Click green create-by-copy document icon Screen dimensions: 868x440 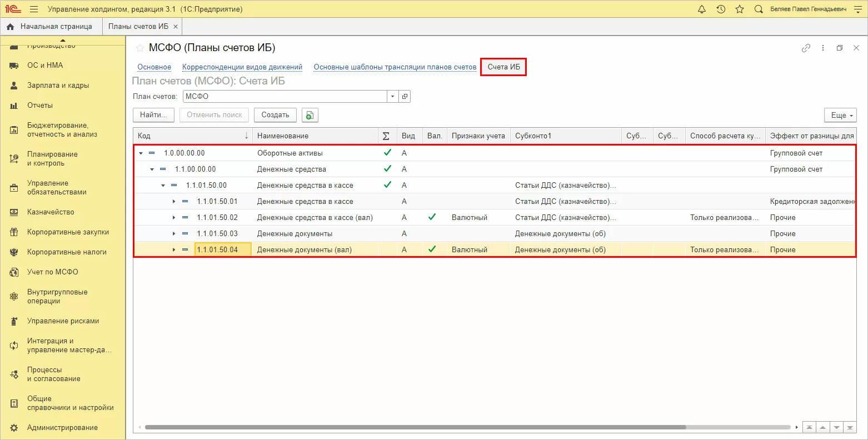[x=310, y=115]
